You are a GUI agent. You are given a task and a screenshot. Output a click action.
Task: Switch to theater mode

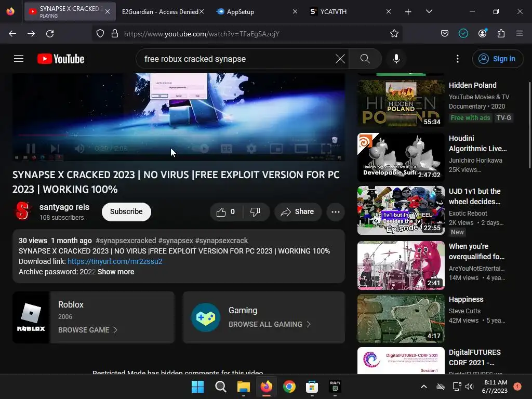pos(301,148)
